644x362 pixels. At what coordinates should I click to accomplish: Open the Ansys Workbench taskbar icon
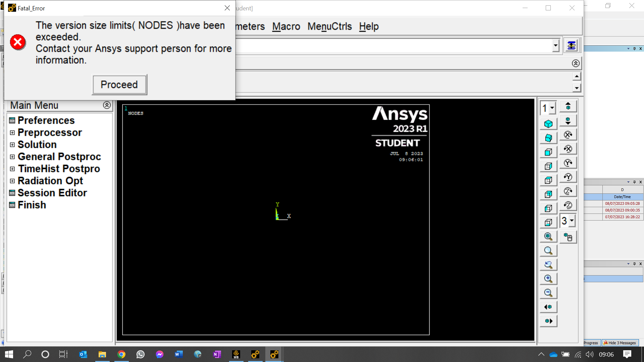pos(236,354)
